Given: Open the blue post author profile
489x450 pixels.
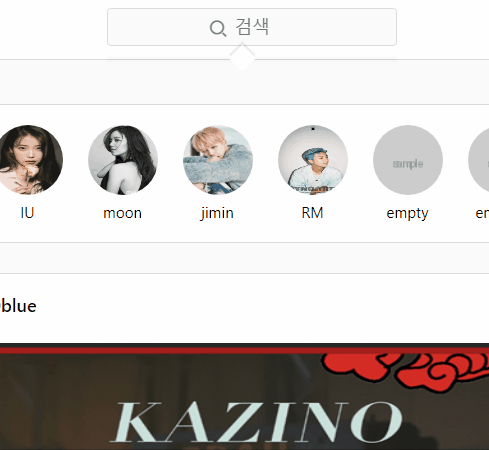Looking at the screenshot, I should [x=18, y=306].
